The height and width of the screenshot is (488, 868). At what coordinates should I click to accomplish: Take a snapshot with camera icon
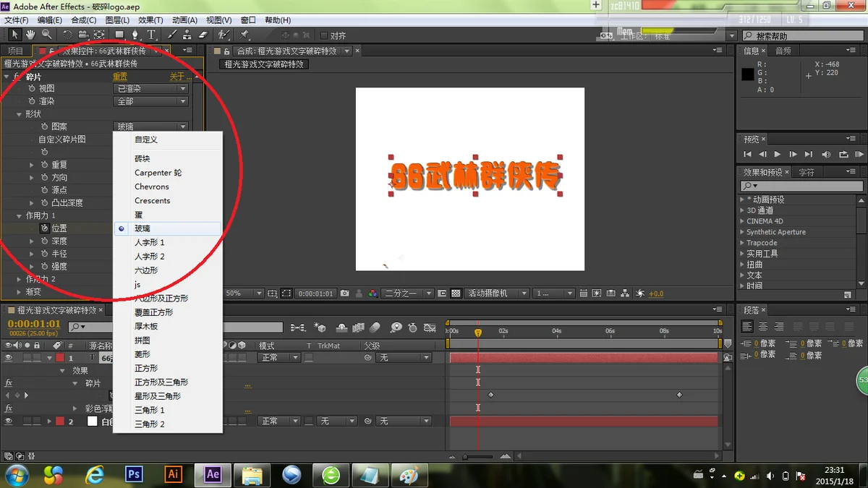(344, 294)
